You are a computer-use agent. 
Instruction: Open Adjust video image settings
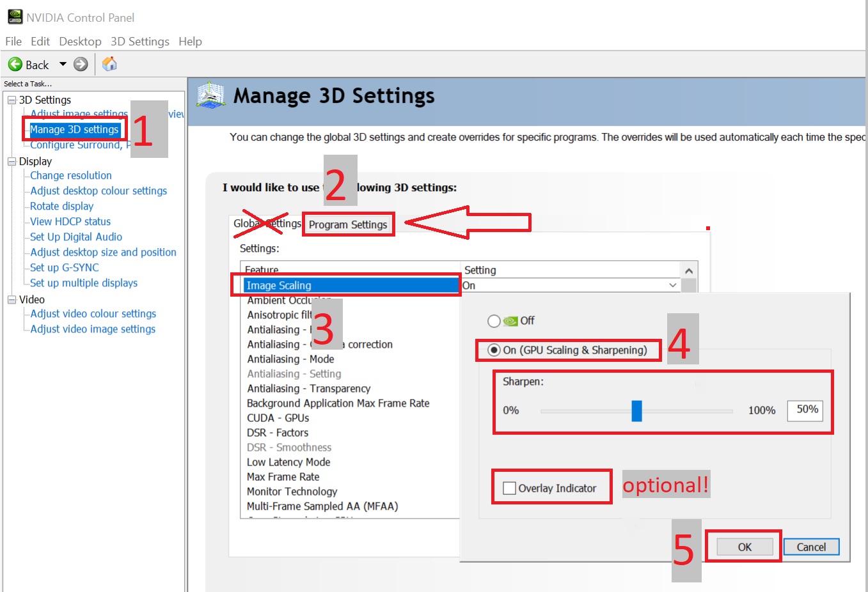tap(93, 329)
